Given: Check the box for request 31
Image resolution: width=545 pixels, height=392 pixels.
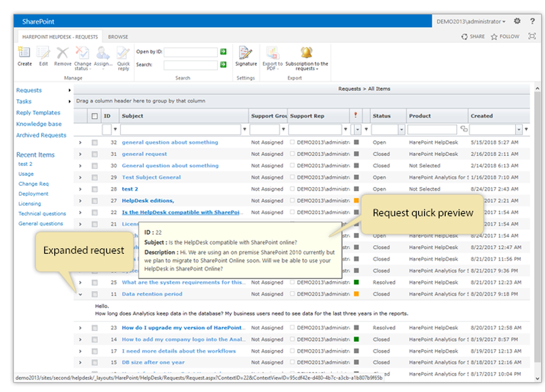Looking at the screenshot, I should [x=94, y=154].
